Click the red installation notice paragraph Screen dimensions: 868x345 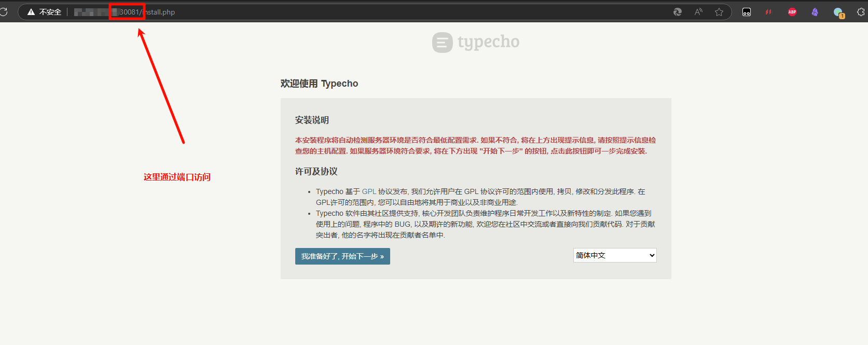click(475, 145)
